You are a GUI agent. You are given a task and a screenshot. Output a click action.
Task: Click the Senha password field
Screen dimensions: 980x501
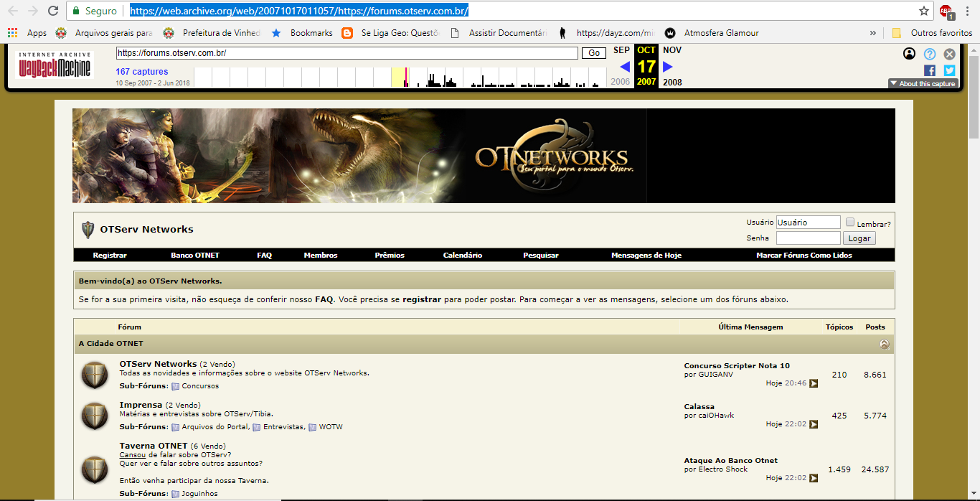[x=808, y=238]
